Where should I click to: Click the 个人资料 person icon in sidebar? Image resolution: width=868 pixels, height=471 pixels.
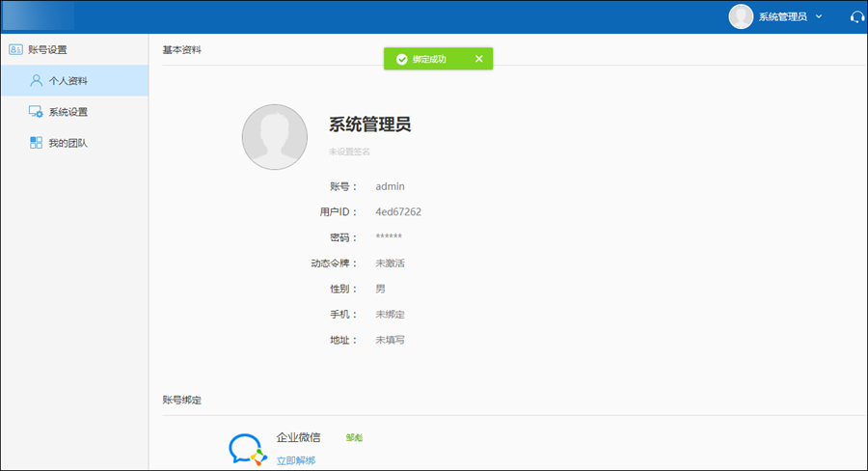pos(36,81)
